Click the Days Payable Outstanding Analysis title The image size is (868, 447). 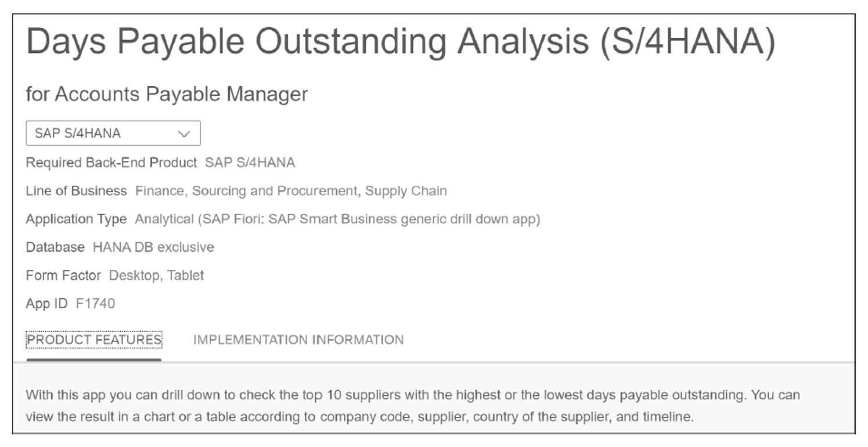tap(401, 42)
